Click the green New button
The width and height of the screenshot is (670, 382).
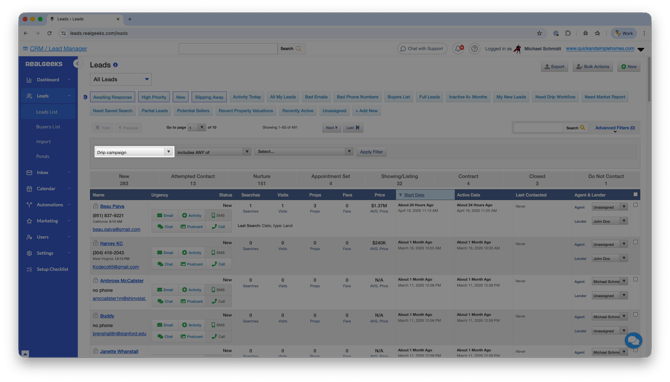629,67
